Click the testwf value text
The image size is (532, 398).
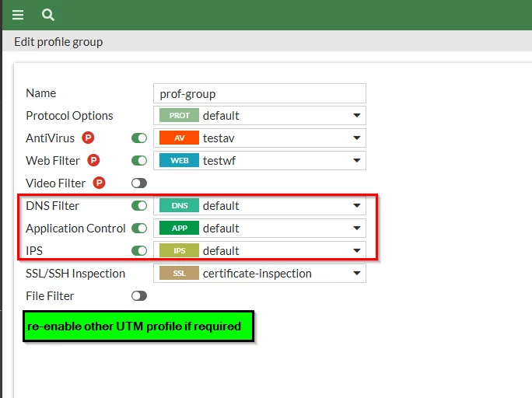[219, 161]
